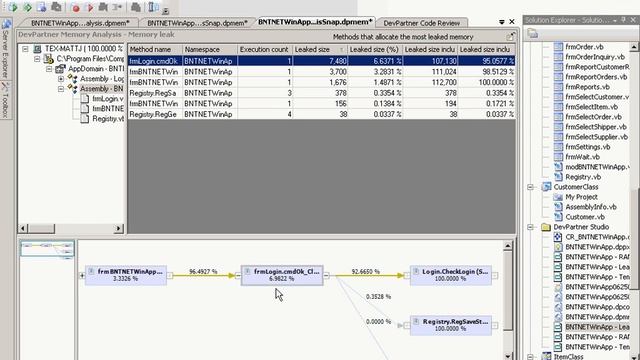Click the DevPartner Studio folder icon
The width and height of the screenshot is (640, 360).
tap(546, 227)
